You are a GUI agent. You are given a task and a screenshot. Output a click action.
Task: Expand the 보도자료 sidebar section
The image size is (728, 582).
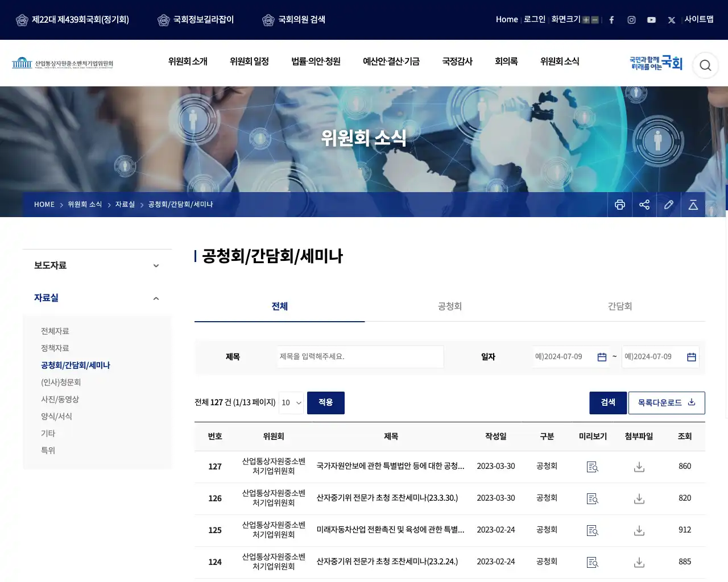[x=97, y=265]
